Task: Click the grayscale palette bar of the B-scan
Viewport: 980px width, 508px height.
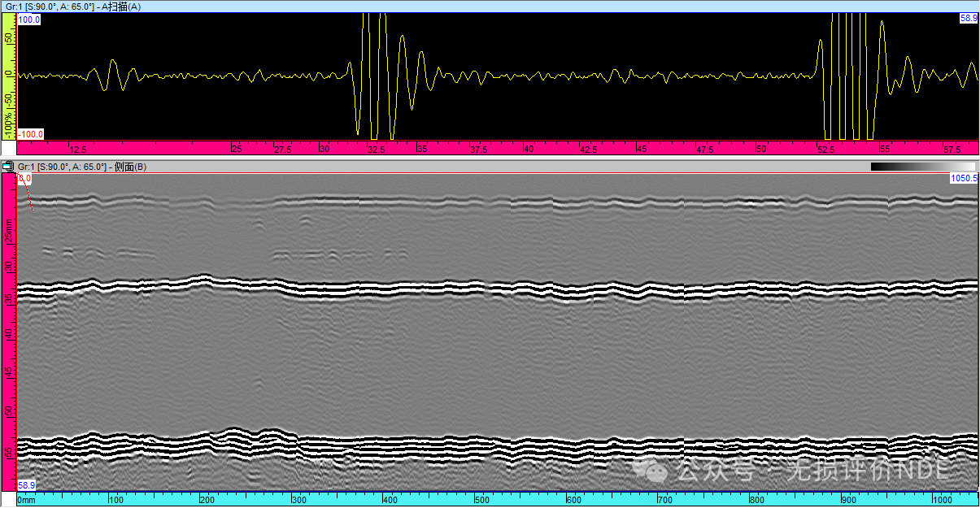Action: click(x=922, y=167)
